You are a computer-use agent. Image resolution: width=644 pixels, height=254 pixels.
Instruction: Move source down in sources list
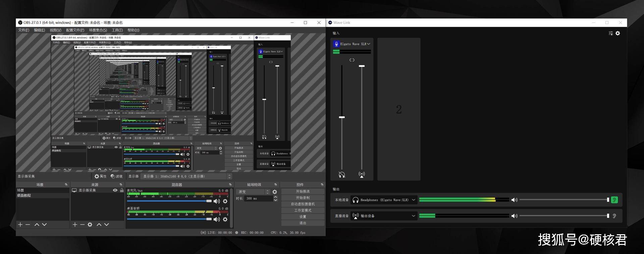coord(106,225)
